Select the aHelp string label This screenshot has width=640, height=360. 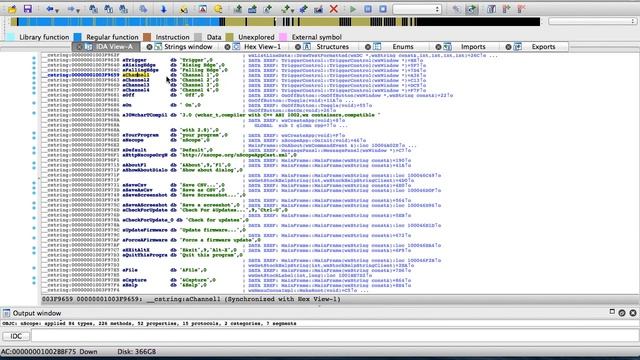(x=130, y=285)
